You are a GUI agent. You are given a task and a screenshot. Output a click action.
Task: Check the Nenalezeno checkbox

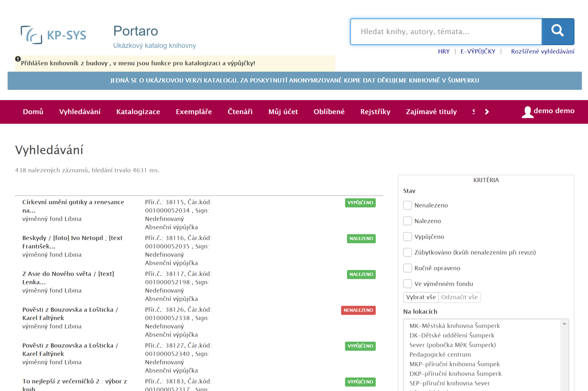[407, 205]
